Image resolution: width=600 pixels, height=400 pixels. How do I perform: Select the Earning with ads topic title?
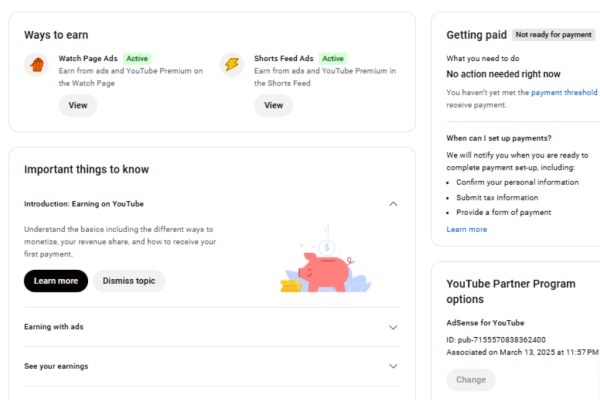pos(53,327)
